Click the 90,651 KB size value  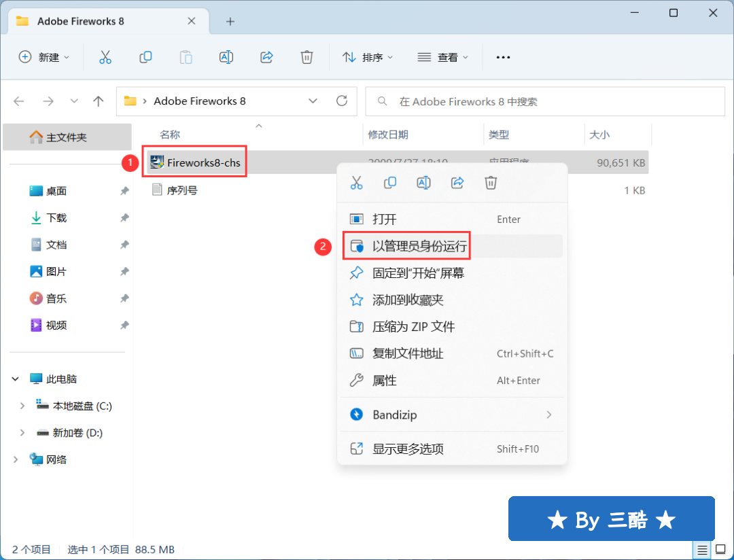coord(621,163)
